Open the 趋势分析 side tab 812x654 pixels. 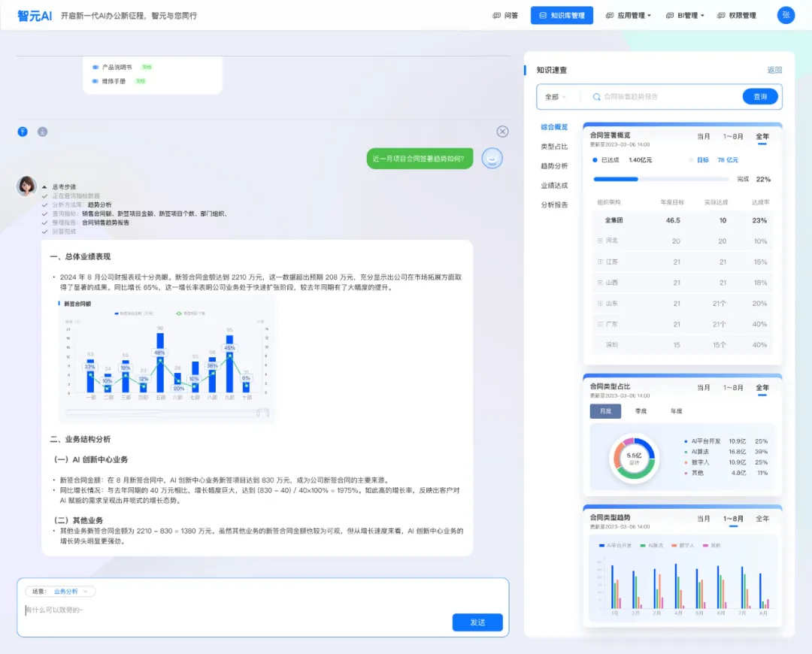click(x=554, y=165)
